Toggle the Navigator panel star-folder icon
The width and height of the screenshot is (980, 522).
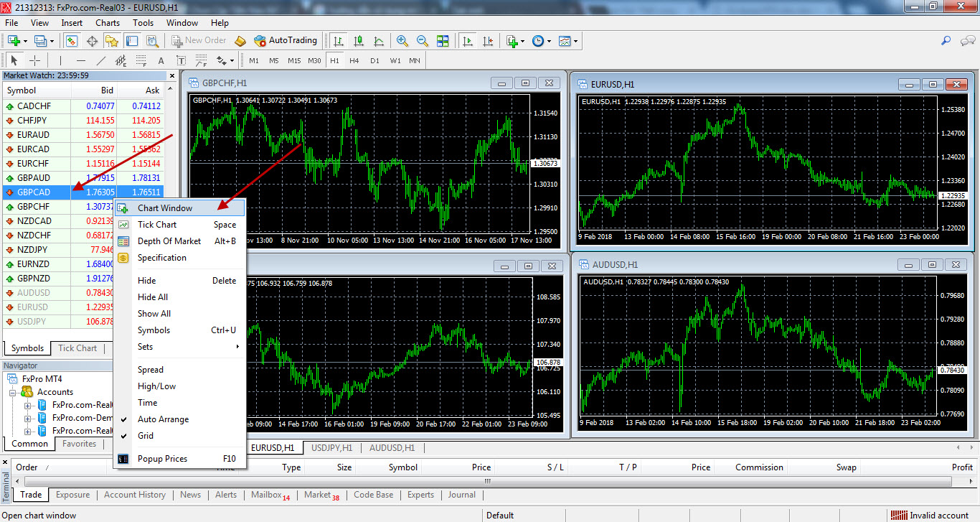[112, 41]
